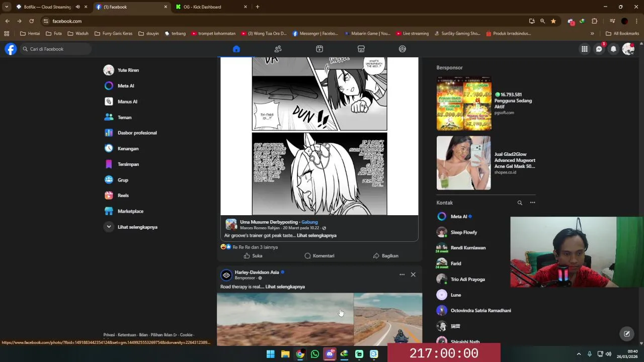This screenshot has height=362, width=644.
Task: Expand Harley-Davidson caption Lihat selengkapnya
Action: click(x=285, y=287)
